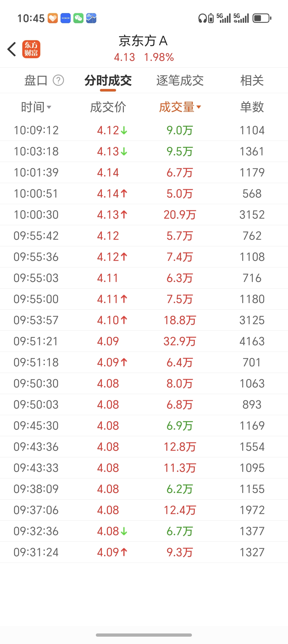Open the 相关 tab
Image resolution: width=288 pixels, height=644 pixels.
(252, 80)
